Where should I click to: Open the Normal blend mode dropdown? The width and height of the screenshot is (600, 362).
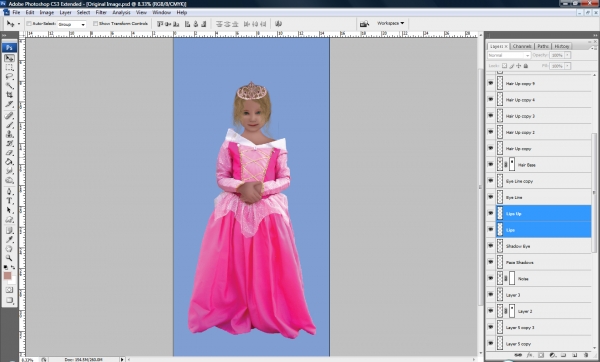coord(509,55)
